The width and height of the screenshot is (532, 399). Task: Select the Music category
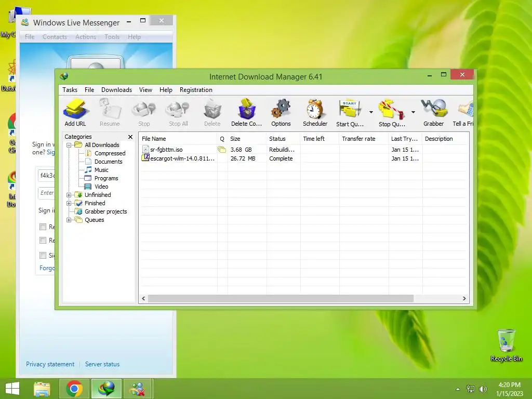point(101,170)
